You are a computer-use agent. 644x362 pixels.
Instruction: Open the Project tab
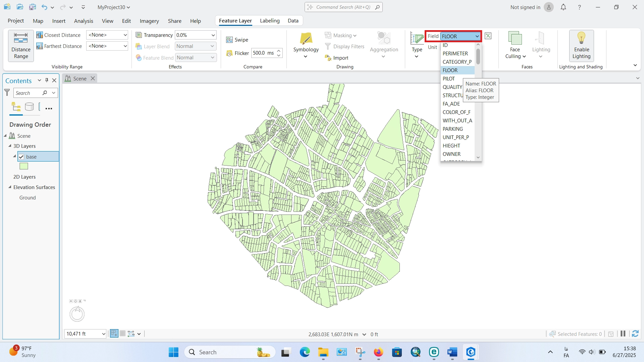click(16, 21)
